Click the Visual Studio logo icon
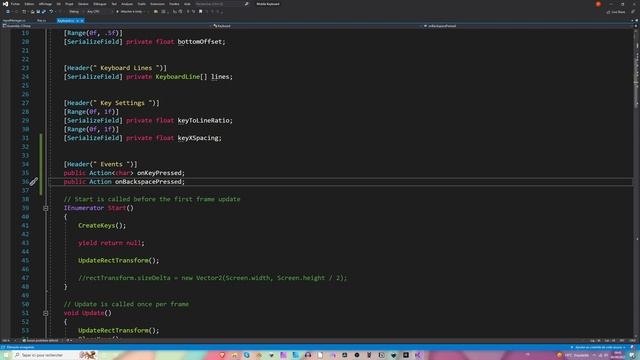The height and width of the screenshot is (360, 640). [5, 4]
